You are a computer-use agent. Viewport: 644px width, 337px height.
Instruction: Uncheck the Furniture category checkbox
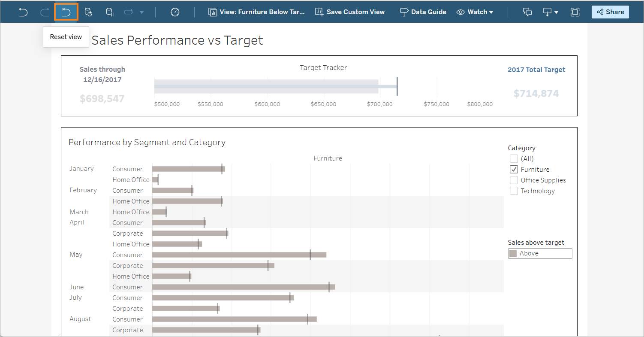514,169
